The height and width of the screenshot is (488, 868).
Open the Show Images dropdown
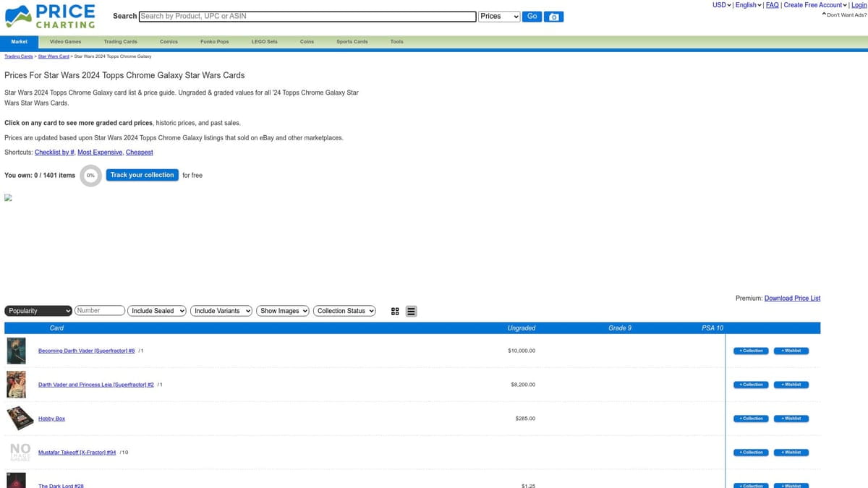[283, 311]
